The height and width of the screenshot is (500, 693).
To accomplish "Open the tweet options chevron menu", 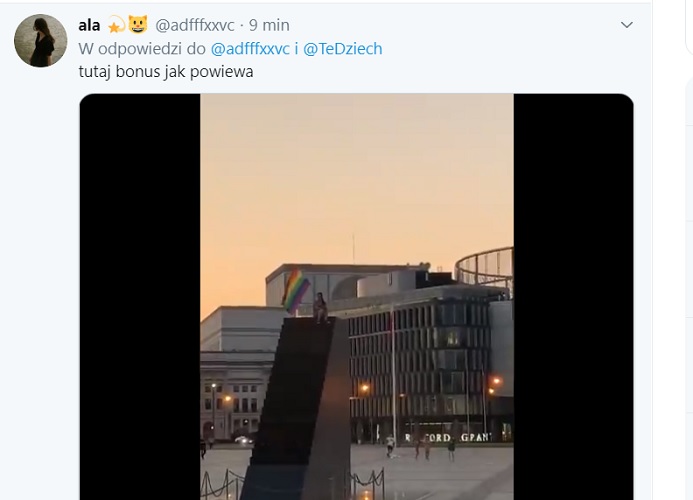I will [x=627, y=25].
